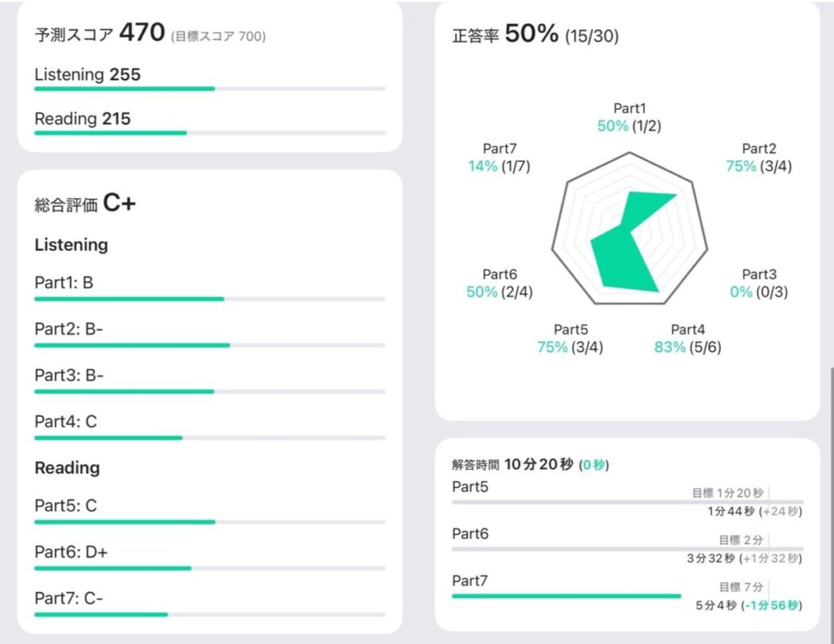Click the Part6 answer time bar
834x644 pixels.
627,550
